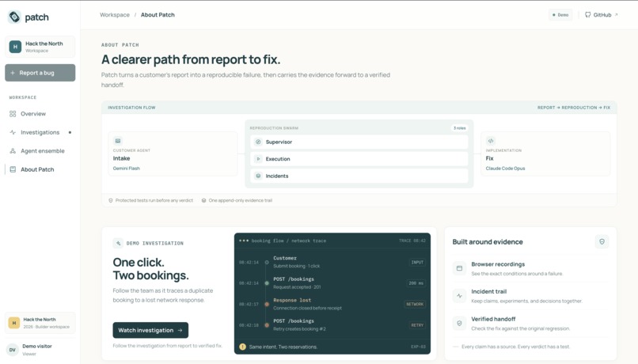Click the DV avatar for Demo visitor
Screen dimensions: 638x364
(13, 350)
